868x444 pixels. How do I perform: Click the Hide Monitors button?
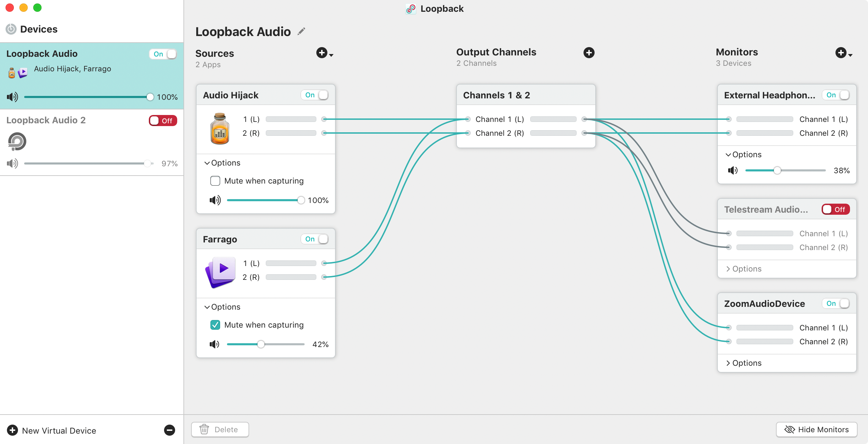coord(816,429)
